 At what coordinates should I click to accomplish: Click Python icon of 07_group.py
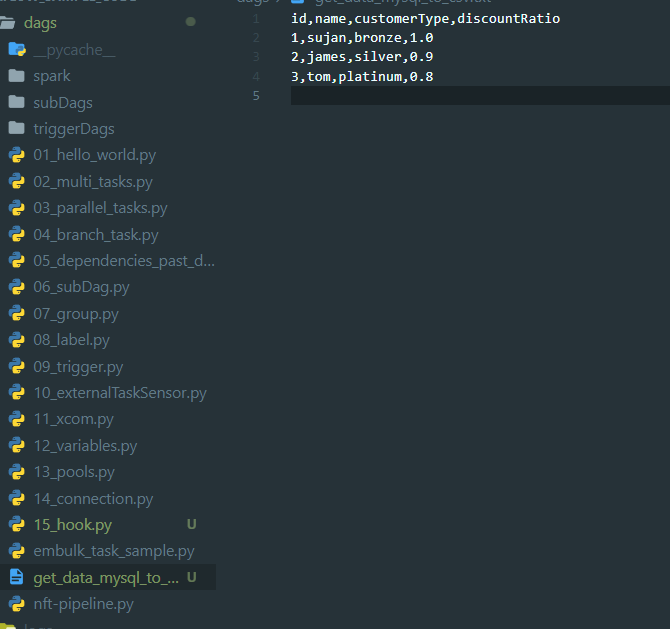coord(17,314)
